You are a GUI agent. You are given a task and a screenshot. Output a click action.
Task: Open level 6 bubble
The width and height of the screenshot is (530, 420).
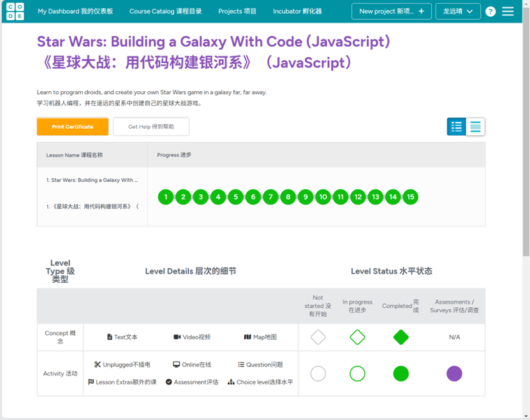click(x=253, y=197)
